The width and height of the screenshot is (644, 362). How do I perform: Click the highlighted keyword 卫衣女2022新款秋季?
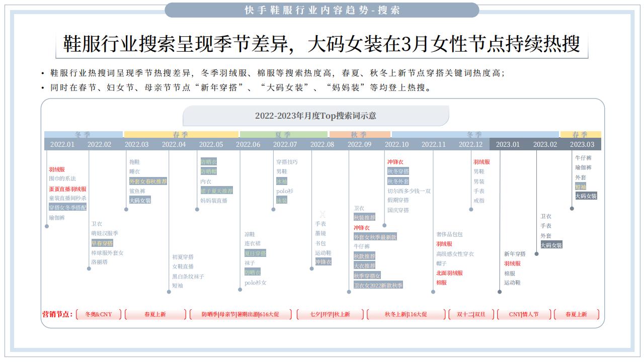(x=378, y=285)
